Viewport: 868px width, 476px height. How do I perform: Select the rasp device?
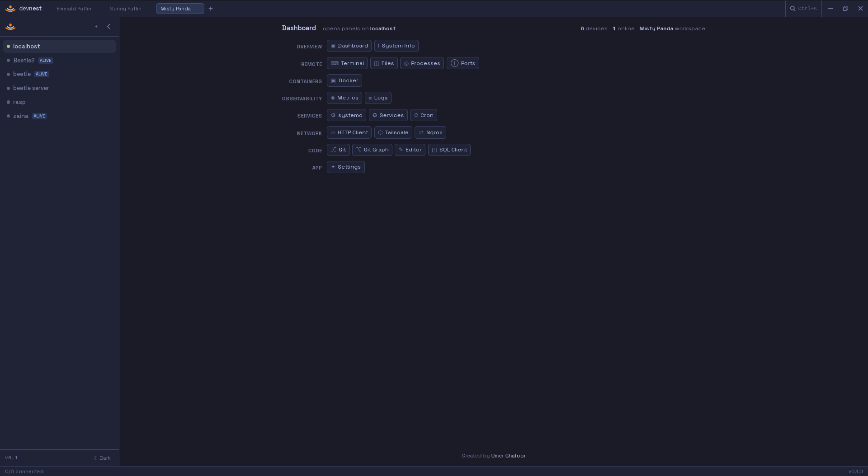59,102
